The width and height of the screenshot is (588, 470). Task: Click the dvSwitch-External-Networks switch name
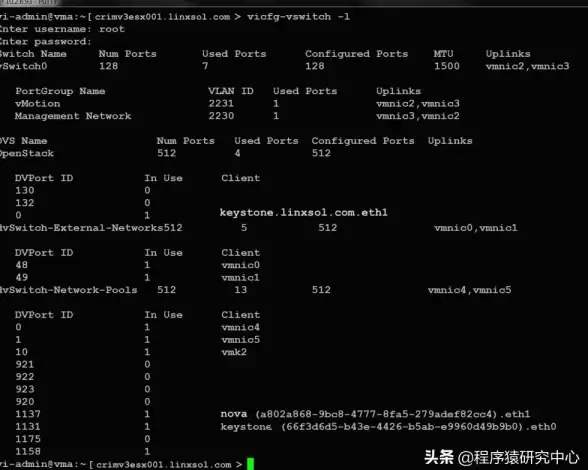click(x=81, y=228)
